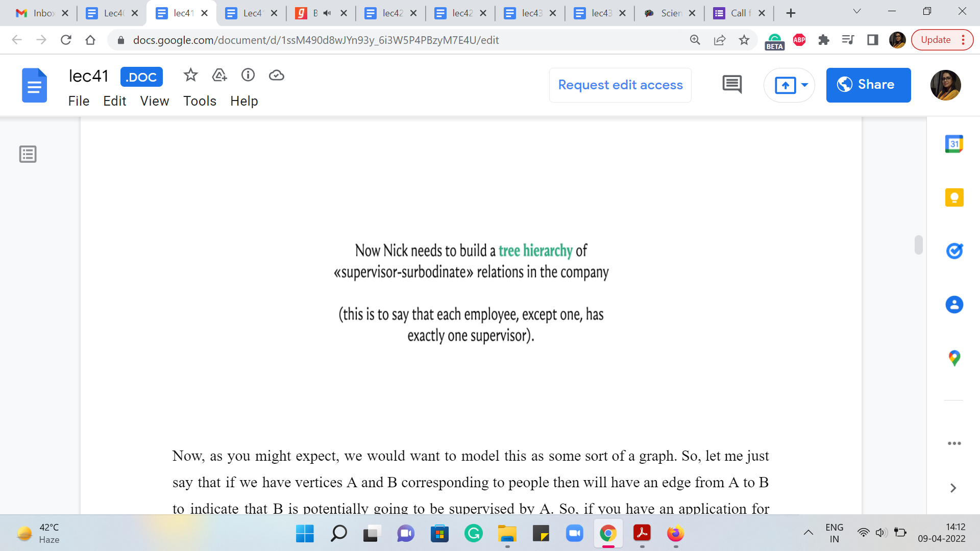Open Google Maps side panel

954,358
